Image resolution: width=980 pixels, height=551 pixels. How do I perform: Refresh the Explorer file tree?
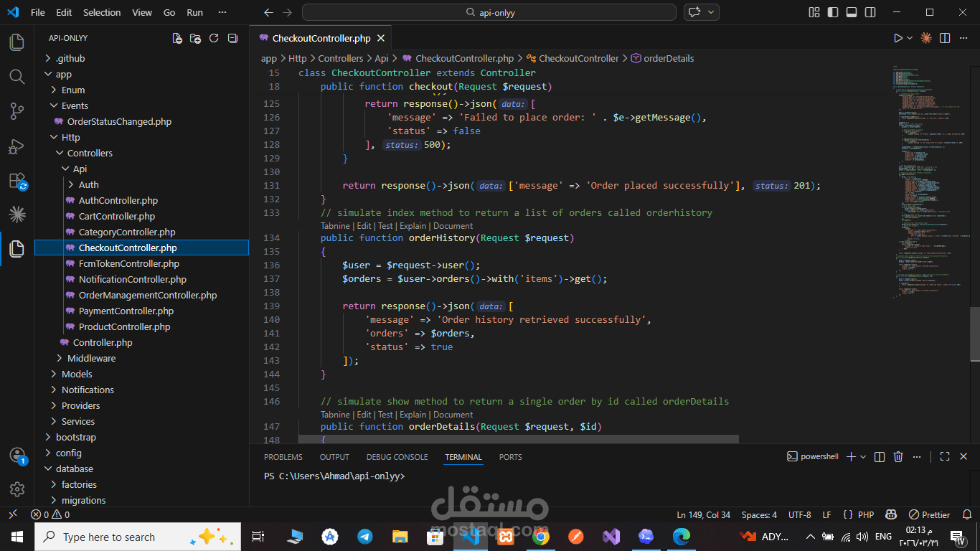(214, 38)
